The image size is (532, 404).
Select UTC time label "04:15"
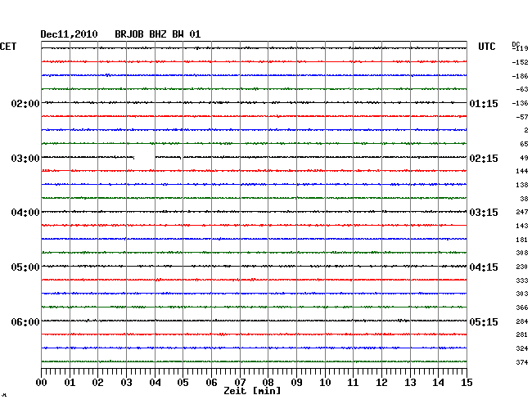pos(484,267)
